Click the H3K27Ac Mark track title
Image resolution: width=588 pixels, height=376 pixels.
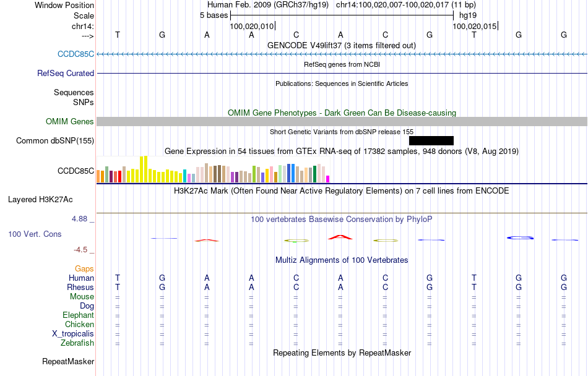341,190
